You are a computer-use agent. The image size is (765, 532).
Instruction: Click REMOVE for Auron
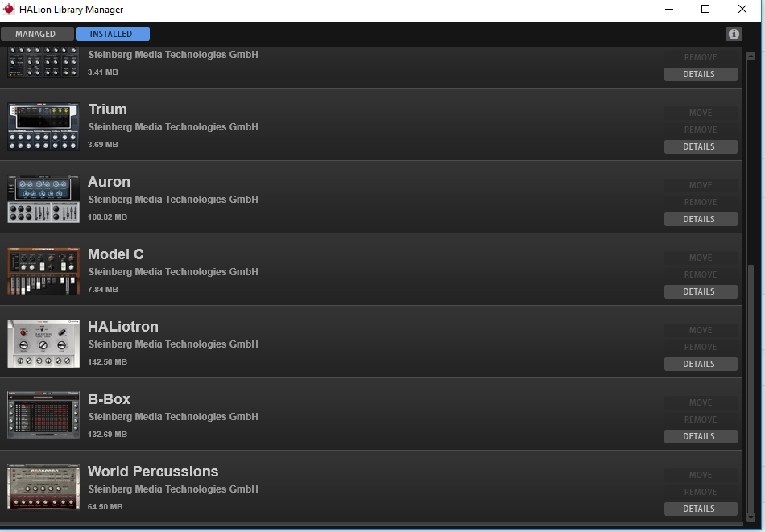[x=701, y=202]
